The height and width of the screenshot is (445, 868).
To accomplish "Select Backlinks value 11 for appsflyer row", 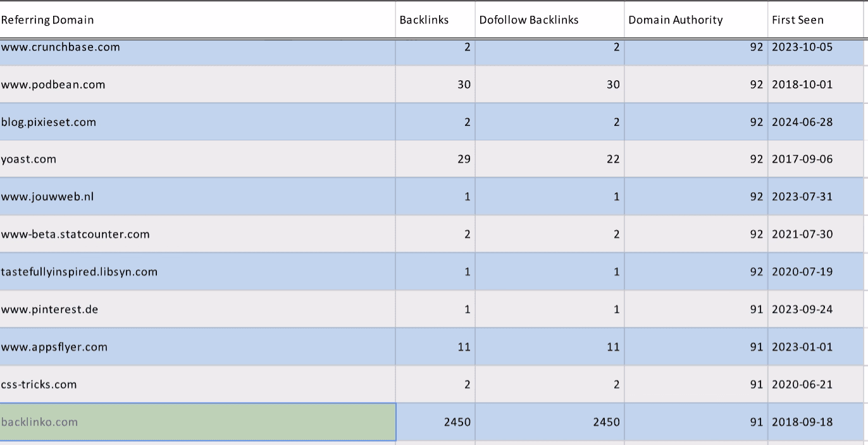I will click(435, 347).
